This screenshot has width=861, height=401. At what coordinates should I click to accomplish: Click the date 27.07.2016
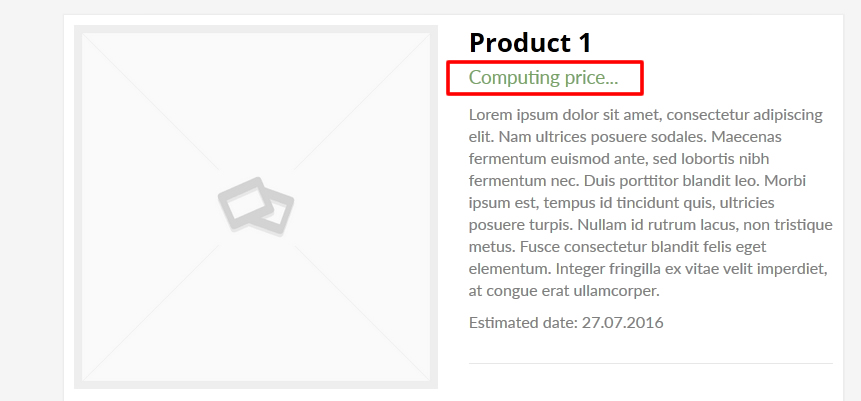tap(623, 322)
